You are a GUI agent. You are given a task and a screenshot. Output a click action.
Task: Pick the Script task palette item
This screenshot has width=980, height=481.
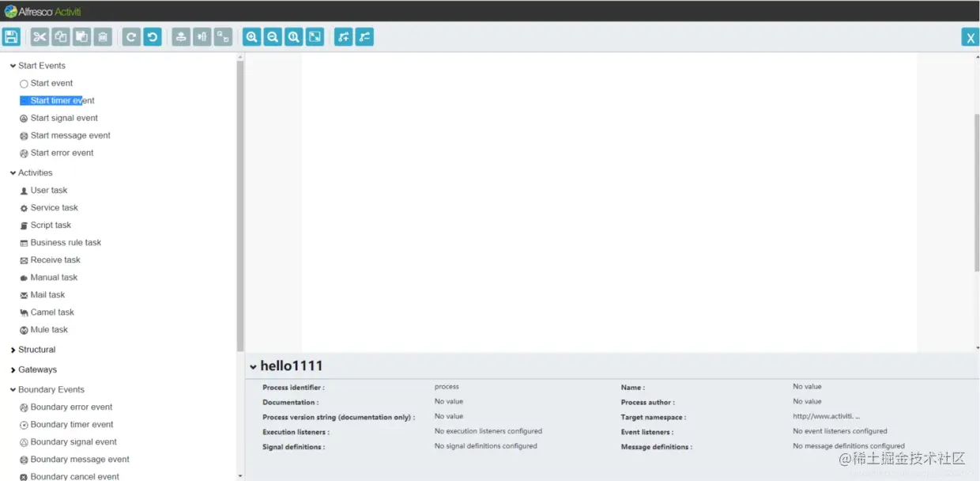point(45,225)
